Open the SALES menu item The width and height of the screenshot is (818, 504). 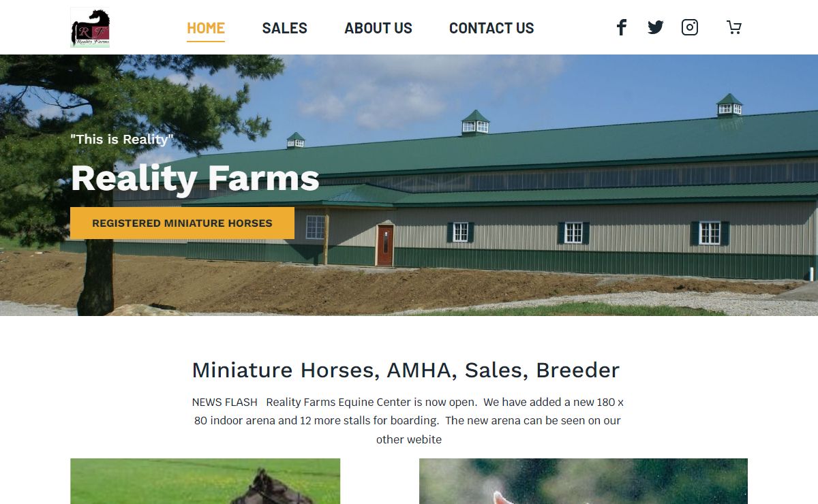point(284,28)
